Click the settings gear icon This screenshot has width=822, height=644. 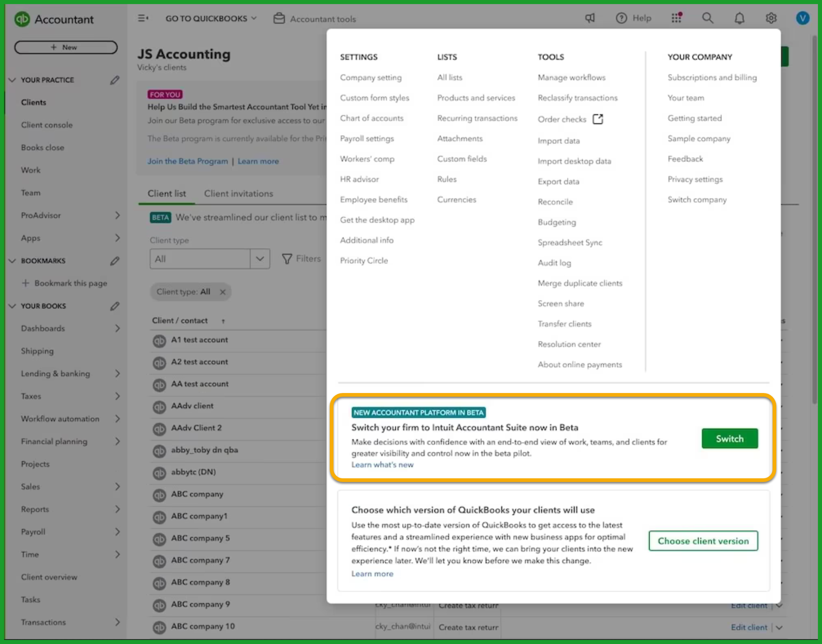[x=771, y=18]
